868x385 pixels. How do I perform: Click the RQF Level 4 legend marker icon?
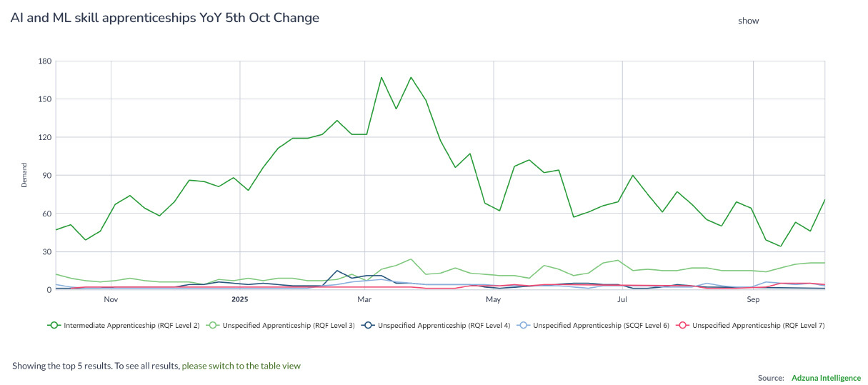(x=367, y=326)
